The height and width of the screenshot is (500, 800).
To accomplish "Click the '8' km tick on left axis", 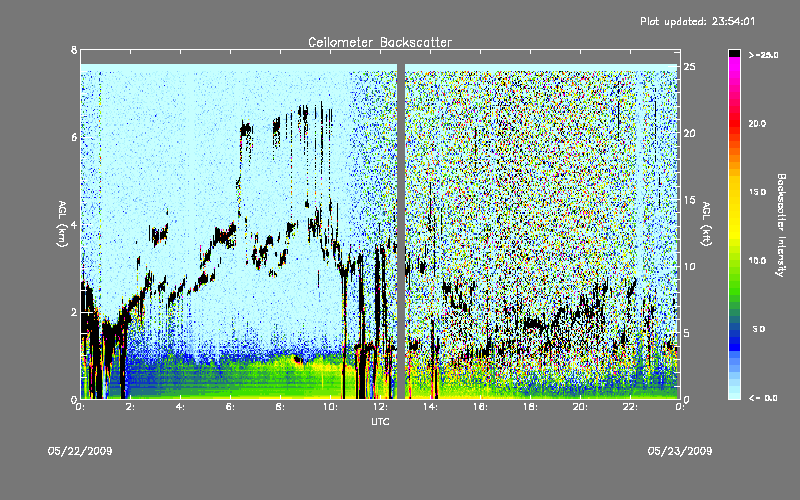I will 74,50.
